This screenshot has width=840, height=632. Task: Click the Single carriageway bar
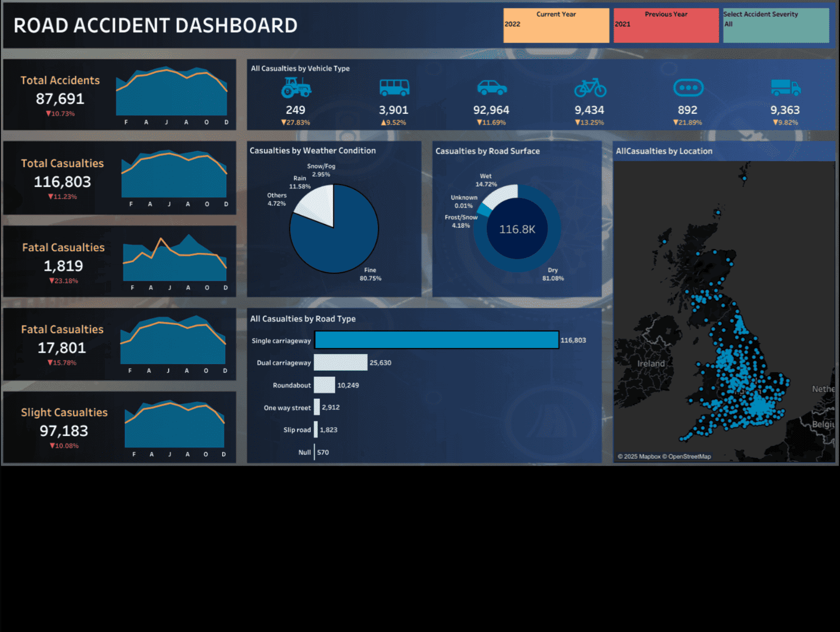[436, 340]
